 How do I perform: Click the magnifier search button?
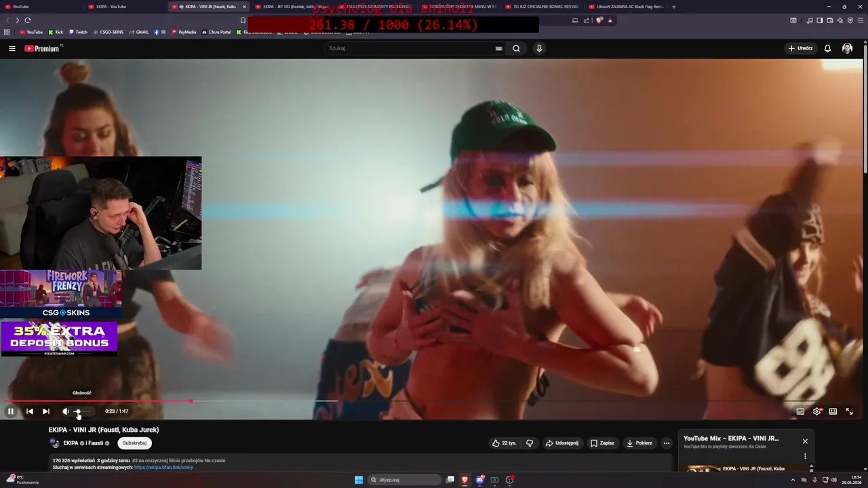point(516,48)
